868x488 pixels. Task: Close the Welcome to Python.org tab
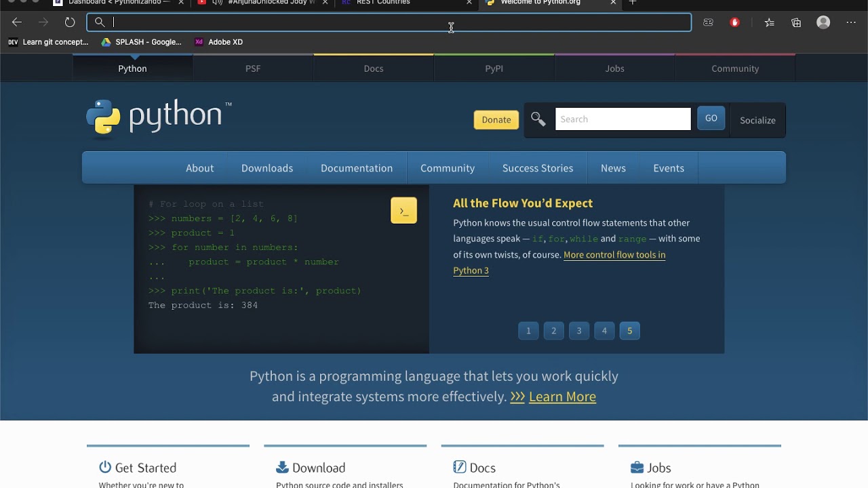(x=613, y=3)
